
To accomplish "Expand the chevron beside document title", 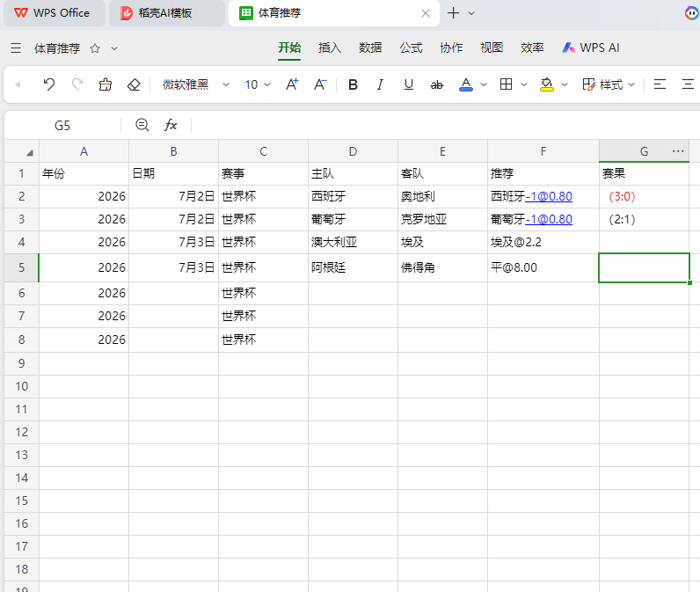I will [114, 48].
